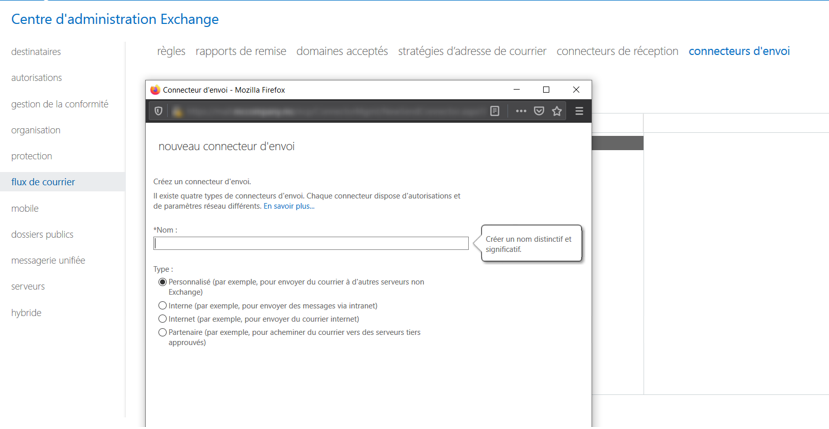Go to dossiers publics
Screen dimensions: 829x429
point(42,234)
